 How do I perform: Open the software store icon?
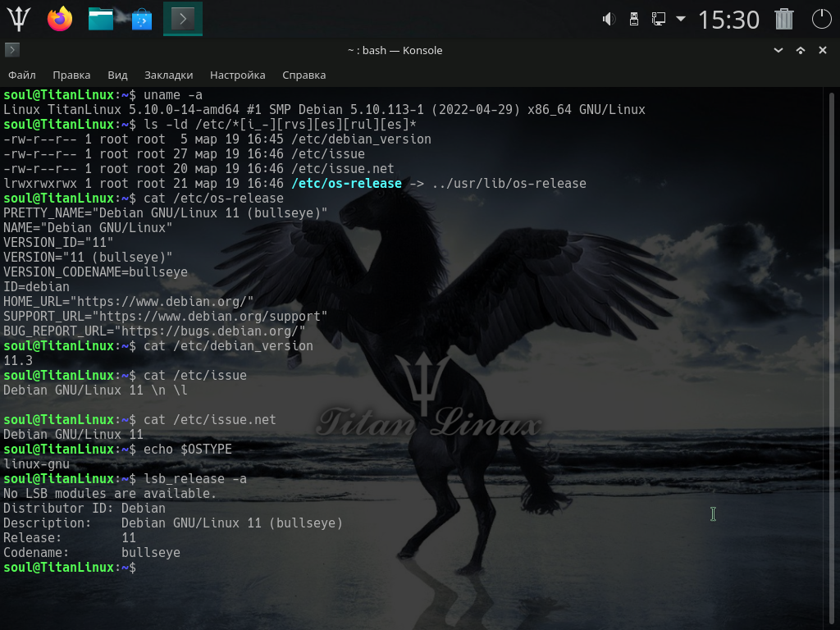[142, 20]
